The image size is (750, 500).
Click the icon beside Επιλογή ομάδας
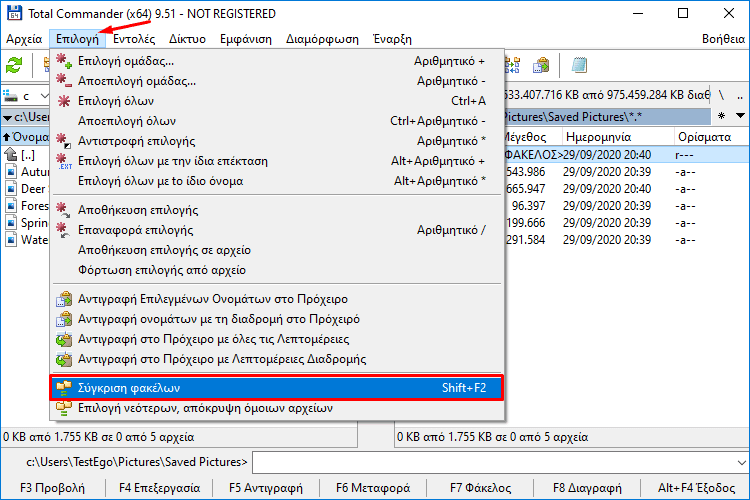(64, 61)
